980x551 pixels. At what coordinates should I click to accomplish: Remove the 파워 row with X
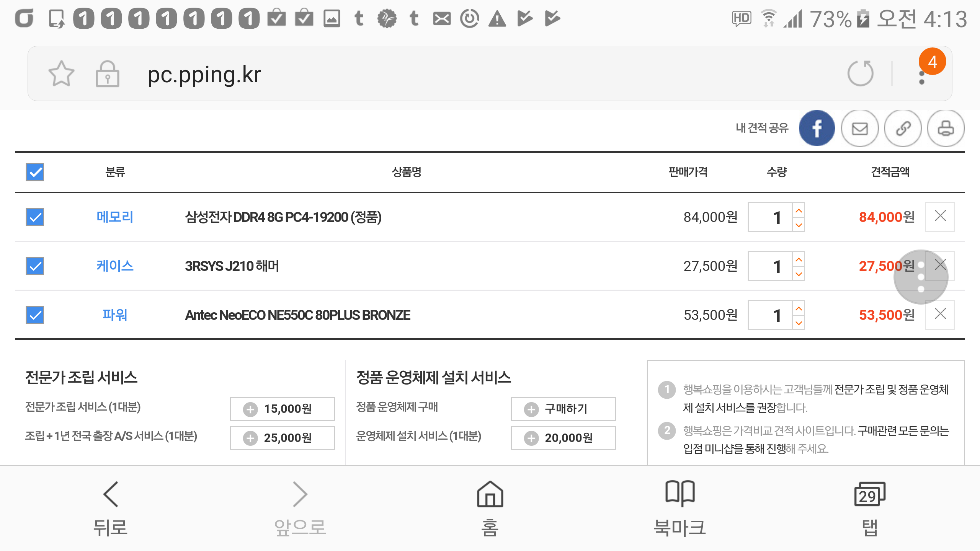click(x=940, y=315)
